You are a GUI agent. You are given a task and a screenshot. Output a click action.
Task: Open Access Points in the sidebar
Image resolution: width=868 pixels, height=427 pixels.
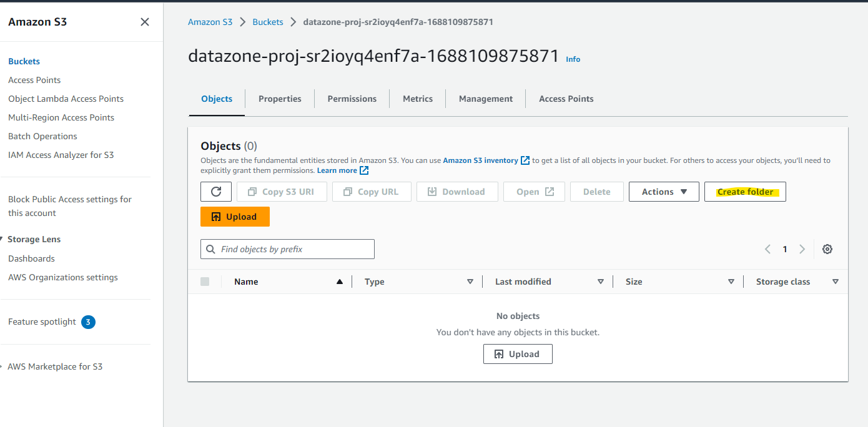34,80
